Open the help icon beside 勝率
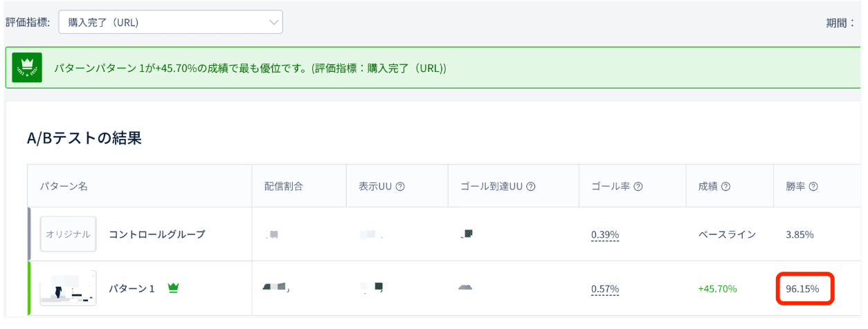 click(813, 186)
